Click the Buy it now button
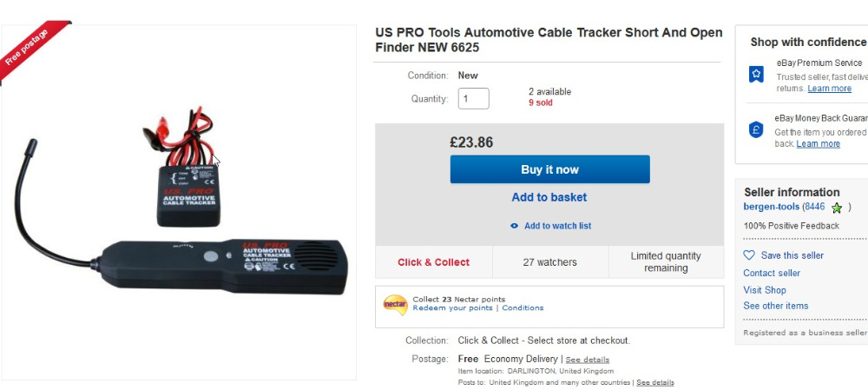868x390 pixels. (549, 169)
